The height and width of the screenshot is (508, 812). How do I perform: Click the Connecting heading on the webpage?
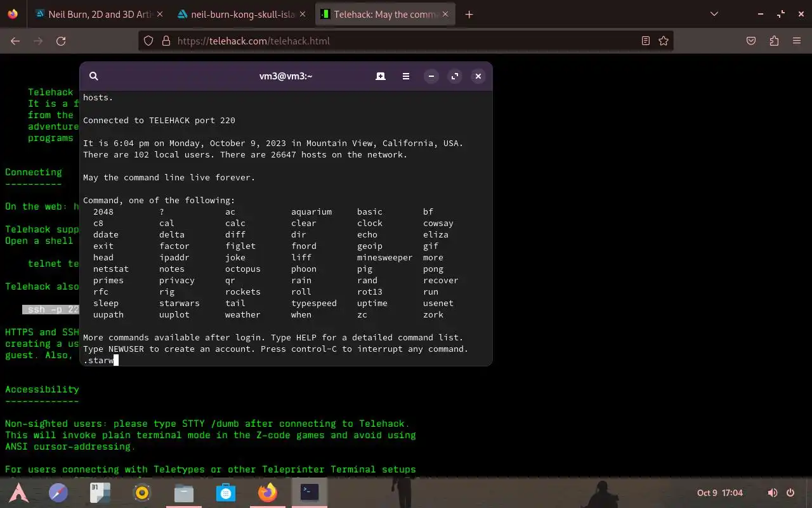click(34, 172)
